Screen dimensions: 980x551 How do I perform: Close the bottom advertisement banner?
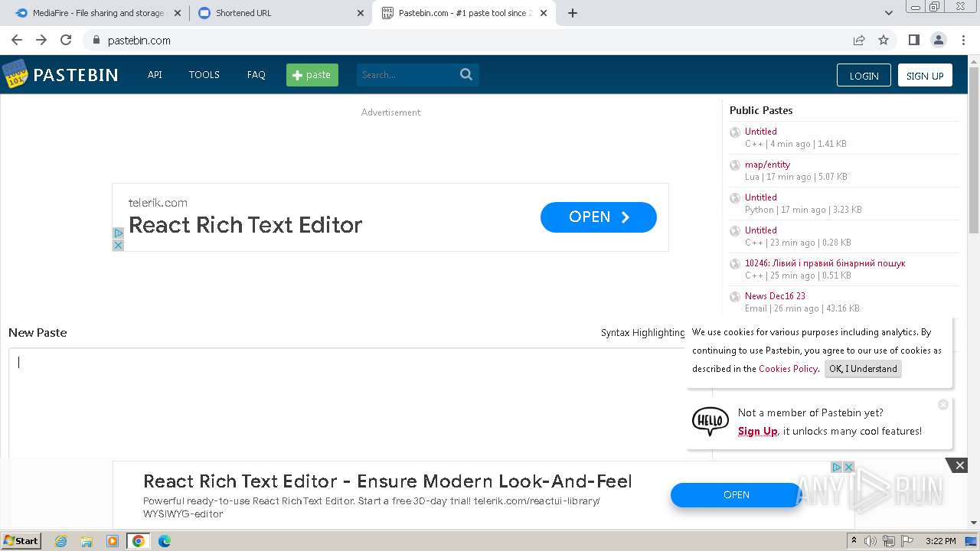coord(959,465)
